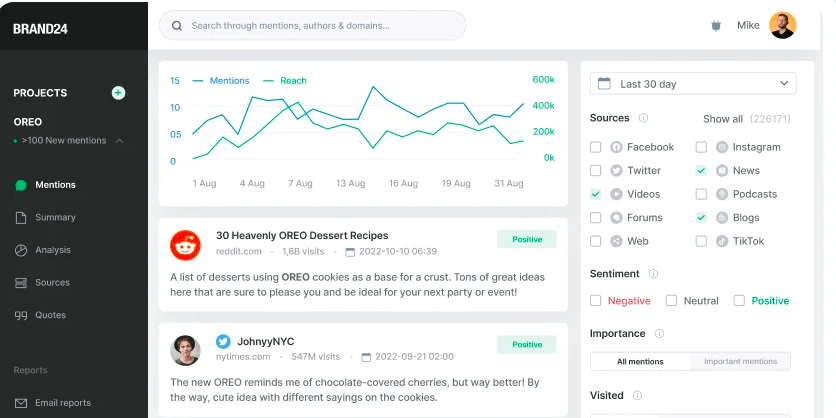
Task: Uncheck the Videos source checkbox
Action: tap(596, 194)
